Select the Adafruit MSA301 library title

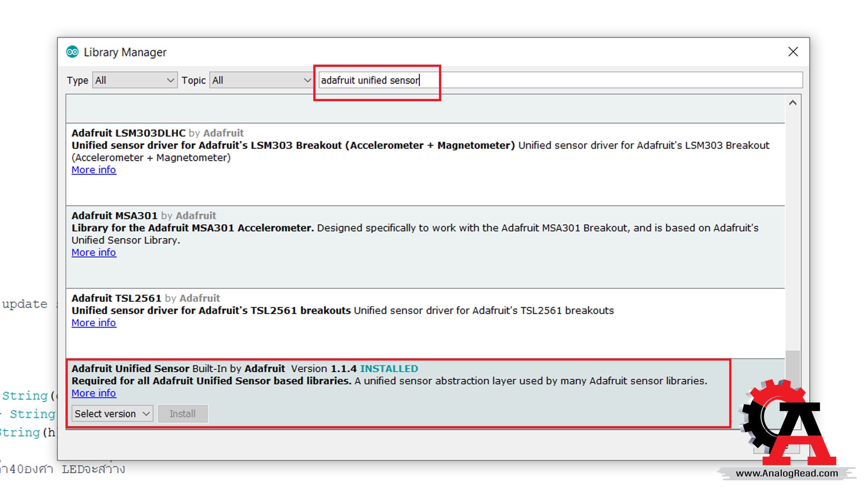(114, 216)
